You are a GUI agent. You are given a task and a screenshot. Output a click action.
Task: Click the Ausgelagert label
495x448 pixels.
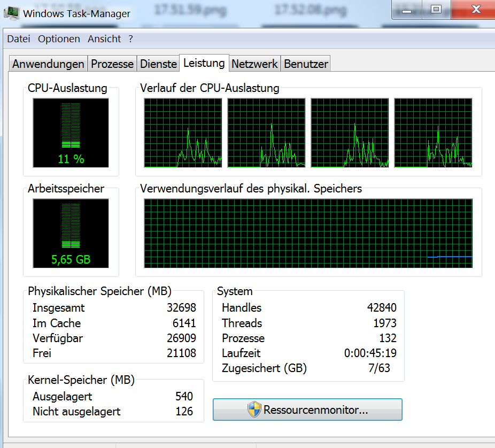click(x=62, y=397)
